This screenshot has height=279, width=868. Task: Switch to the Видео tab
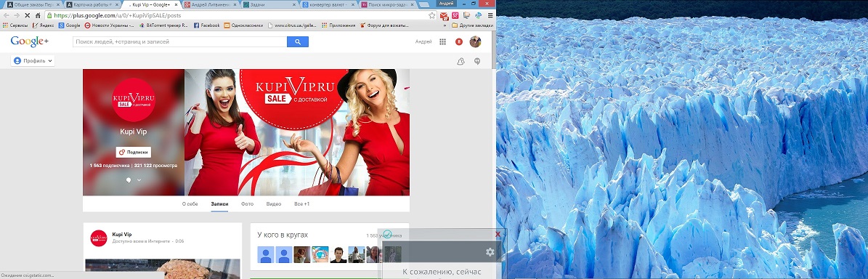coord(273,203)
